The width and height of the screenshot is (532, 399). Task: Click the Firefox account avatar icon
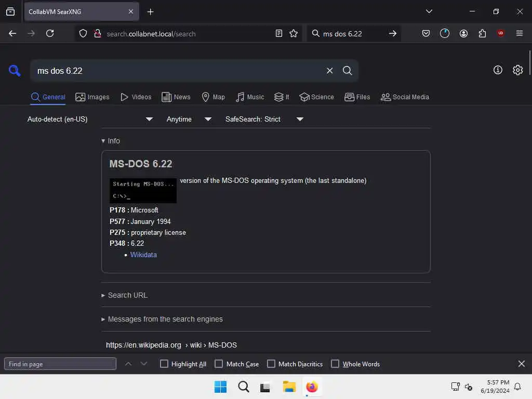(463, 33)
